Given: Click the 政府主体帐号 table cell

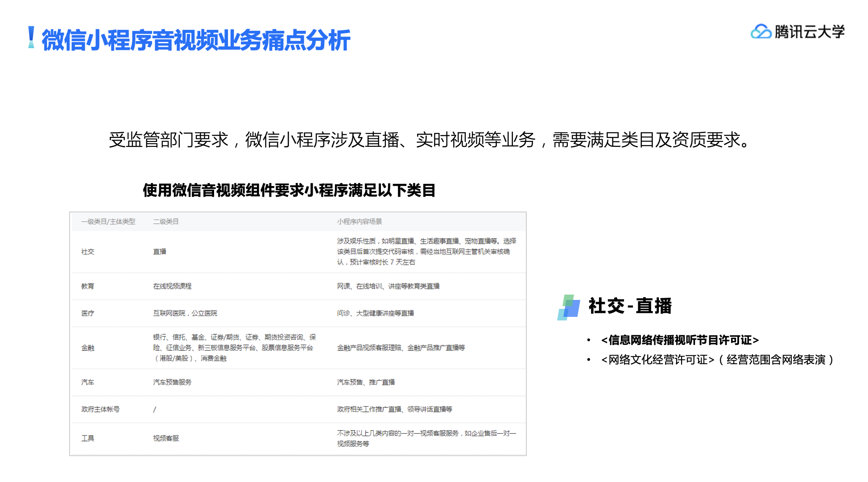Looking at the screenshot, I should click(x=100, y=409).
